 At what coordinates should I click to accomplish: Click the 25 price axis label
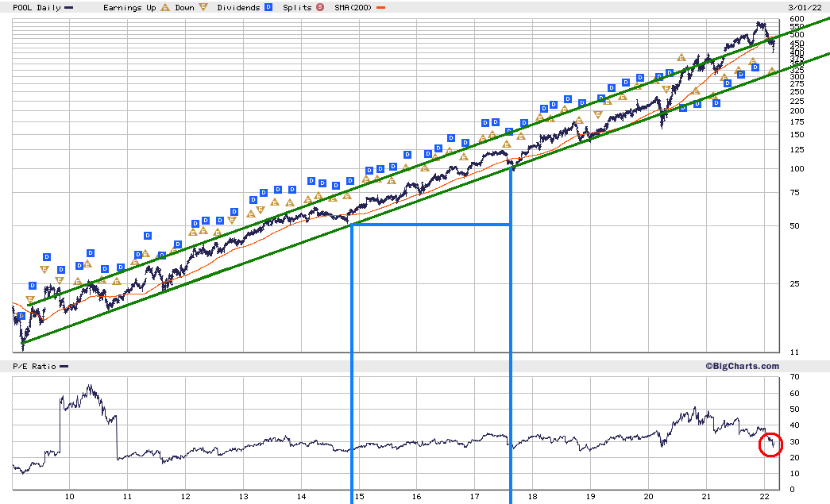point(794,283)
